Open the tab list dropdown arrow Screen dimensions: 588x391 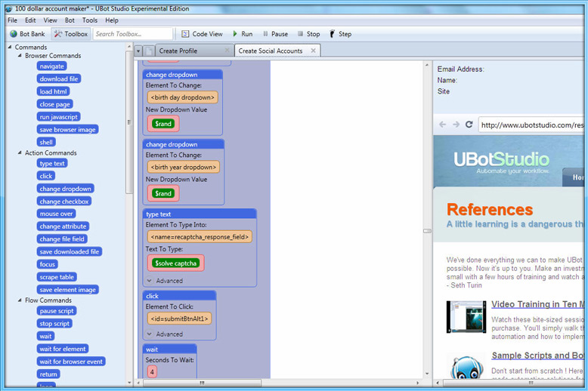coord(138,51)
